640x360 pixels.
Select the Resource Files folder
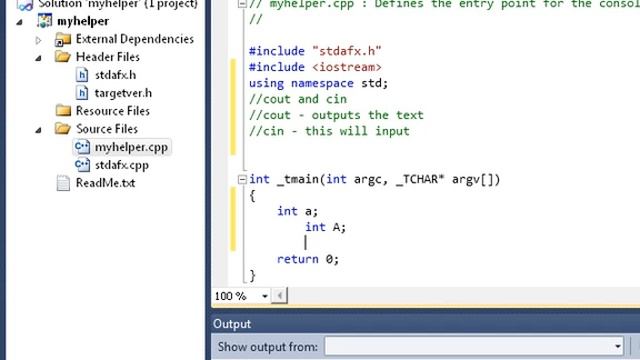tap(113, 111)
